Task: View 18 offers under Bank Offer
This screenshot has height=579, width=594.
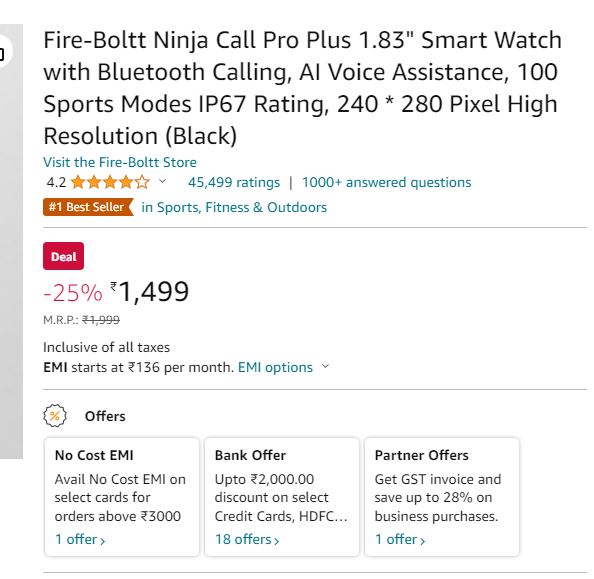Action: pos(247,539)
